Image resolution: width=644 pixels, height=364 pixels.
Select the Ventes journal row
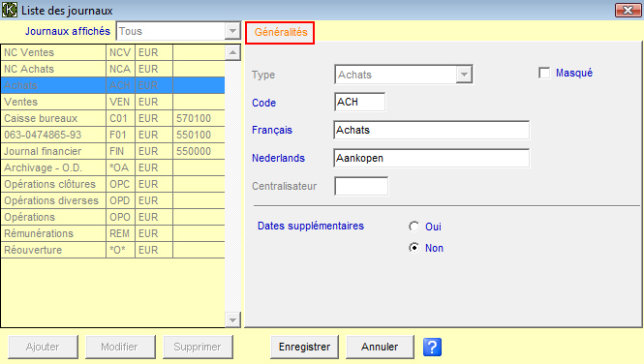(112, 102)
